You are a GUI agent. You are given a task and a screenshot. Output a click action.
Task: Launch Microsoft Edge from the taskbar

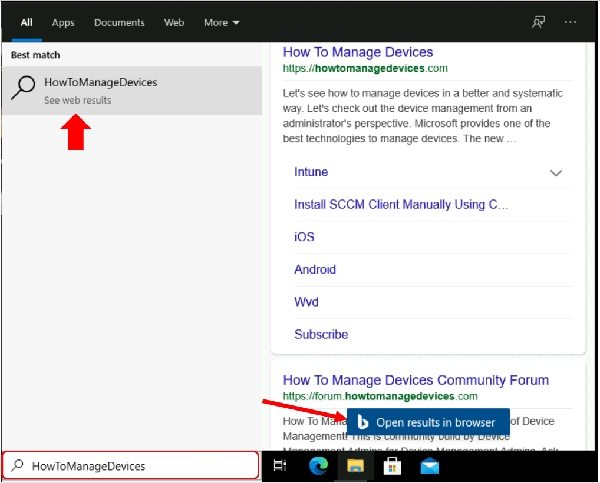[318, 466]
